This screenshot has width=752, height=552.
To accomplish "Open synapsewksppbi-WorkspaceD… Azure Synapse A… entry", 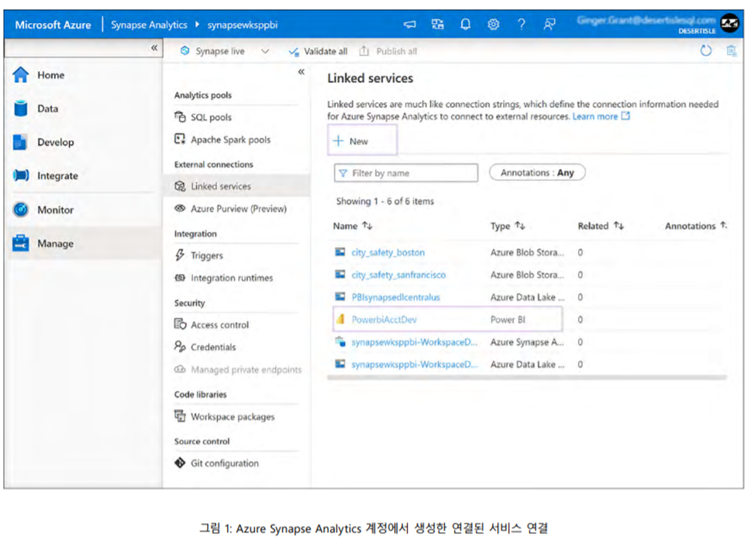I will coord(414,342).
